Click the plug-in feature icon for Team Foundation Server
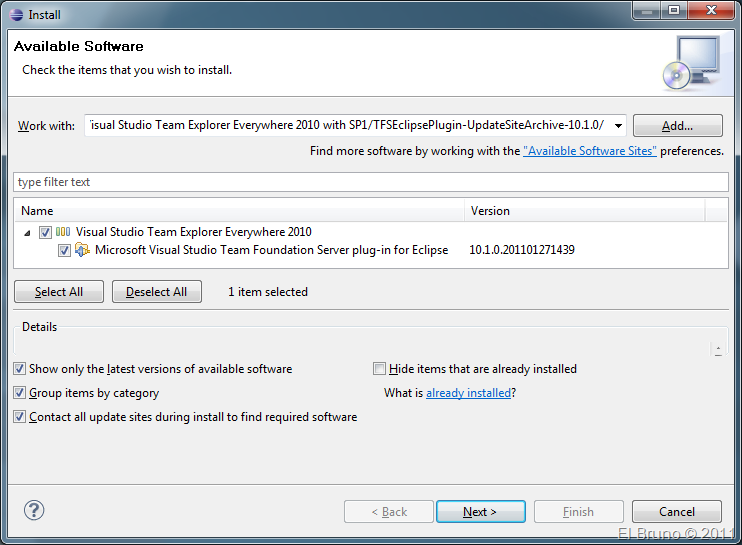The width and height of the screenshot is (742, 545). point(83,250)
